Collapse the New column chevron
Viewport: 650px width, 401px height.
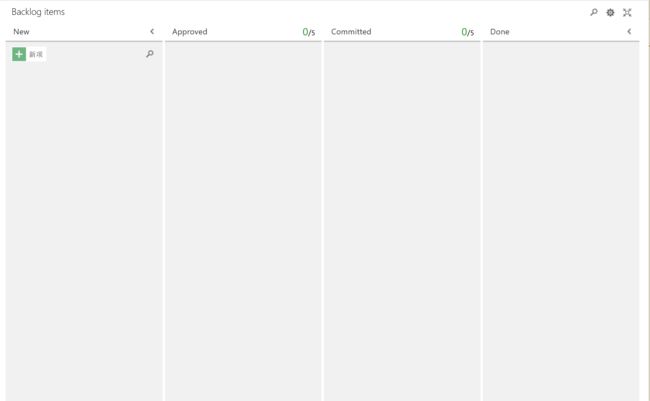click(x=152, y=31)
